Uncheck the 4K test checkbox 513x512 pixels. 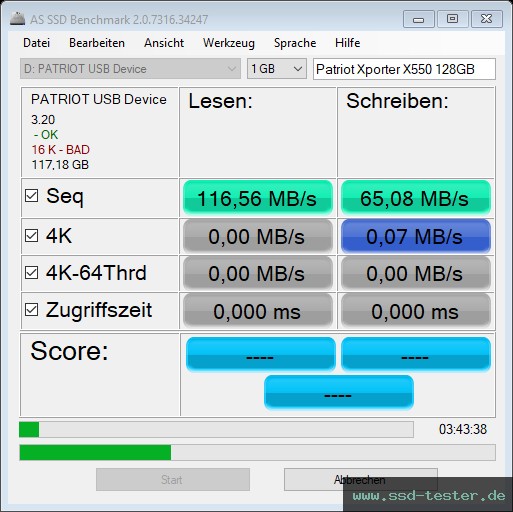coord(32,236)
